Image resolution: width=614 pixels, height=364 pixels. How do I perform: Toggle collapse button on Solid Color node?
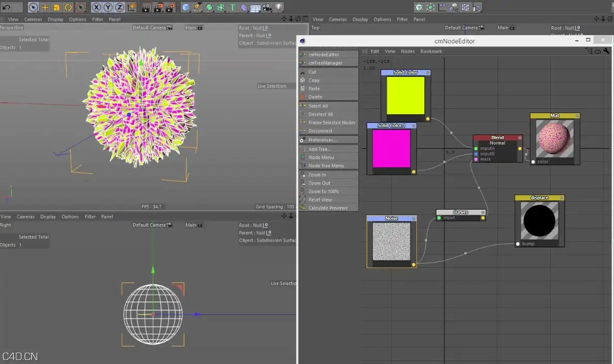coord(428,72)
